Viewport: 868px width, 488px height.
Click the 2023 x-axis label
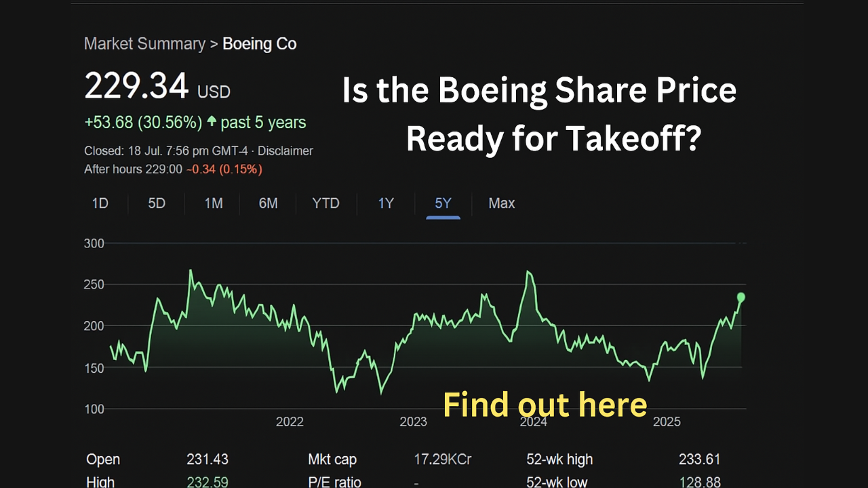(x=413, y=422)
